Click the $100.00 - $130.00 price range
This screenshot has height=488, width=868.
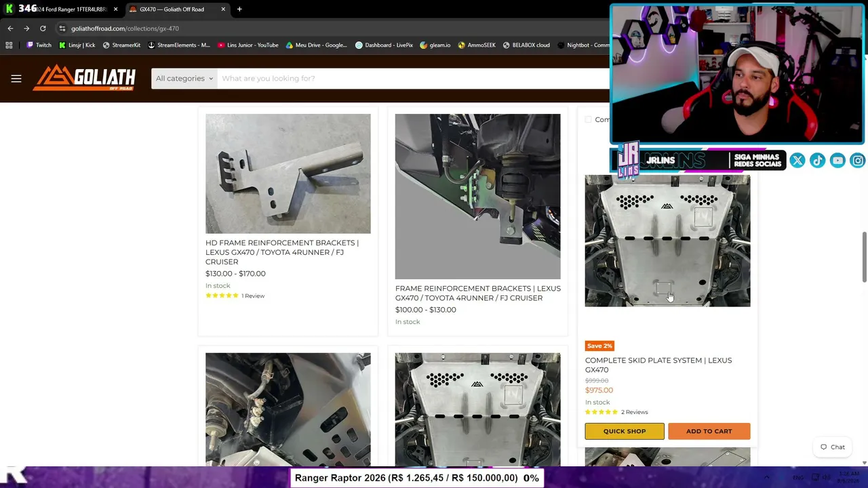coord(426,310)
